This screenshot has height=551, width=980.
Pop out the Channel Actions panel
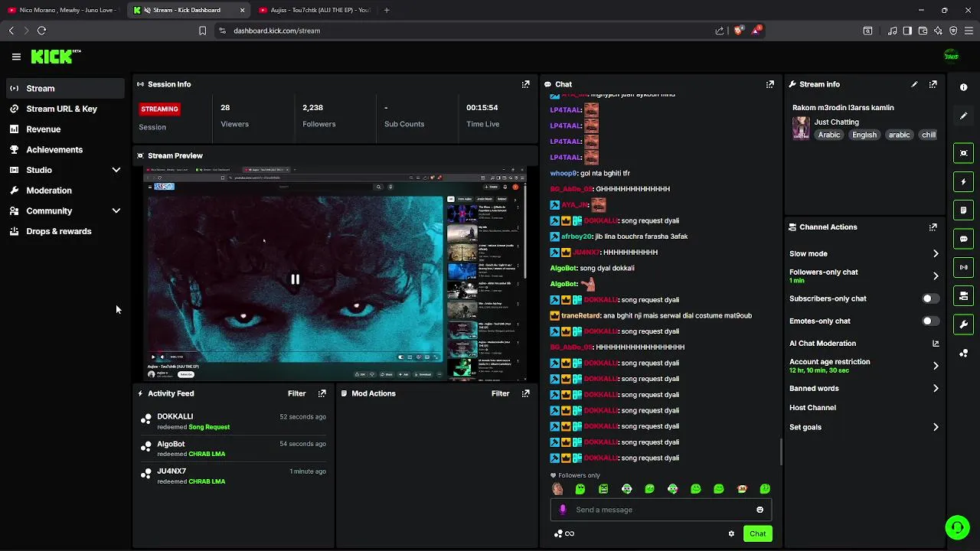coord(933,227)
